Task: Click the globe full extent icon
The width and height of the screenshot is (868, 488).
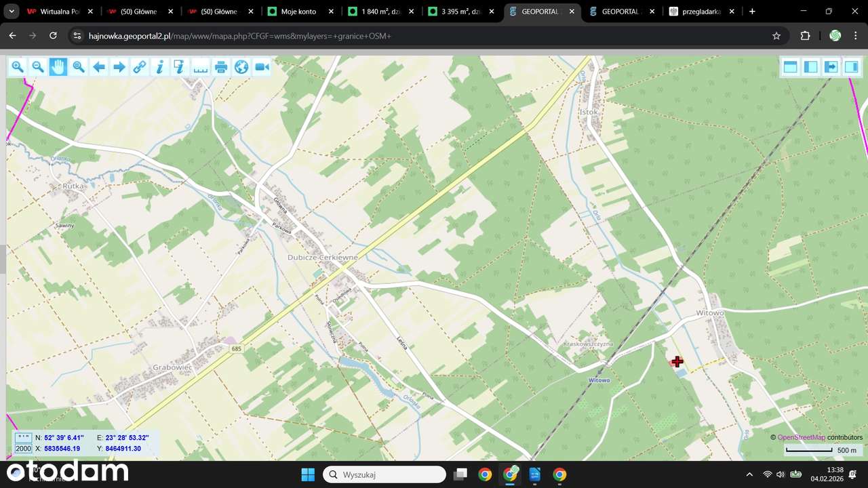Action: (241, 66)
